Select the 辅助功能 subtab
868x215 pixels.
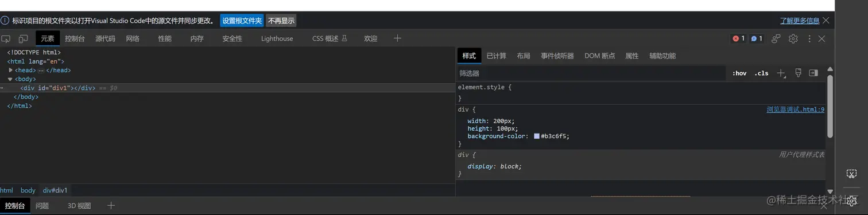pyautogui.click(x=662, y=56)
